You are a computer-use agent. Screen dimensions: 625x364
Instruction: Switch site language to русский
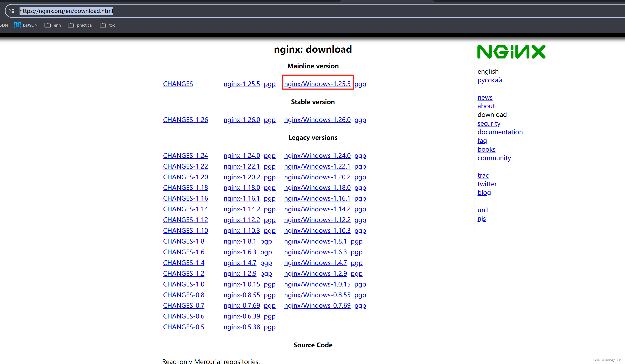(x=490, y=80)
